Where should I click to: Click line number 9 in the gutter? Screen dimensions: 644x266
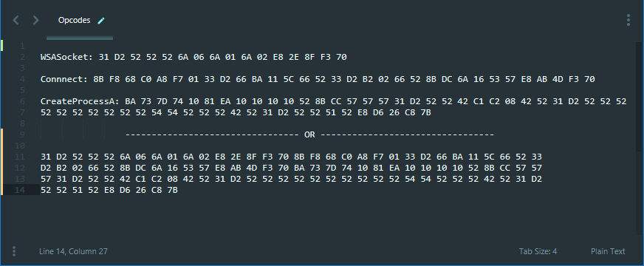point(23,135)
